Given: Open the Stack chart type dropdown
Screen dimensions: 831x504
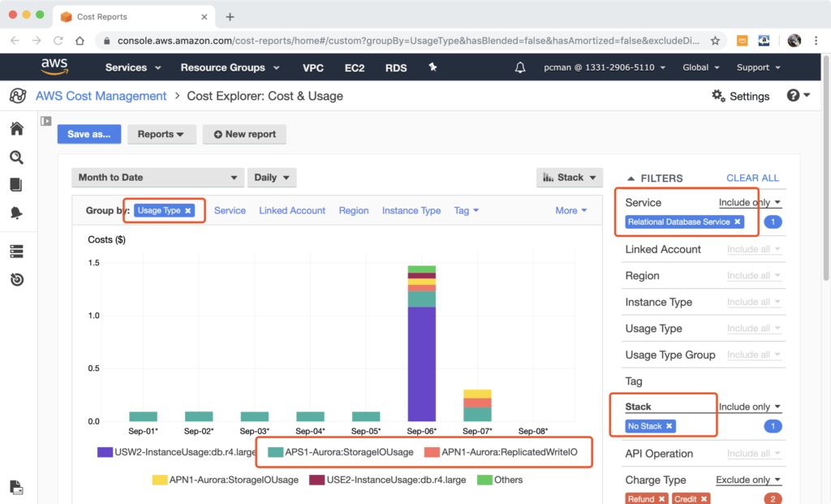Looking at the screenshot, I should point(569,178).
